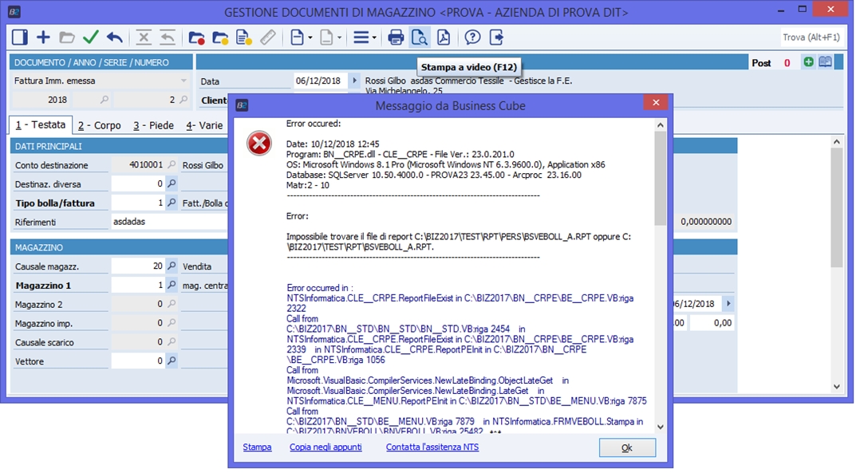Click the grayed-out undo row icon

point(168,37)
